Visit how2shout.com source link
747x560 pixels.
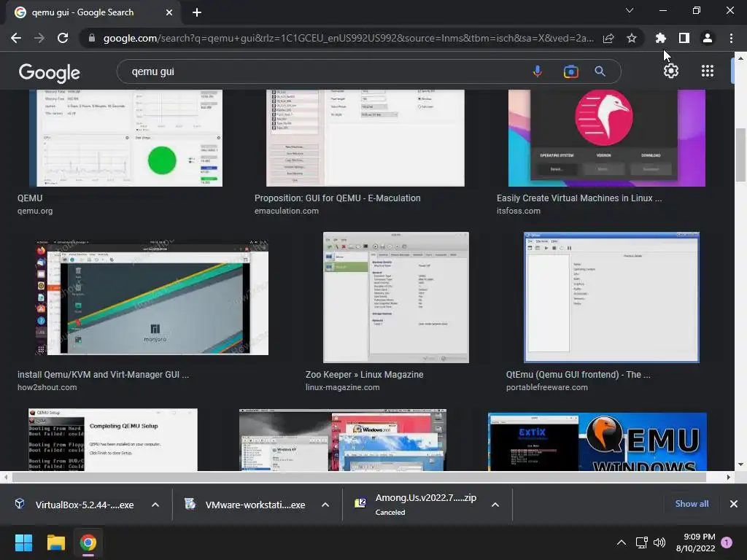[x=47, y=388]
